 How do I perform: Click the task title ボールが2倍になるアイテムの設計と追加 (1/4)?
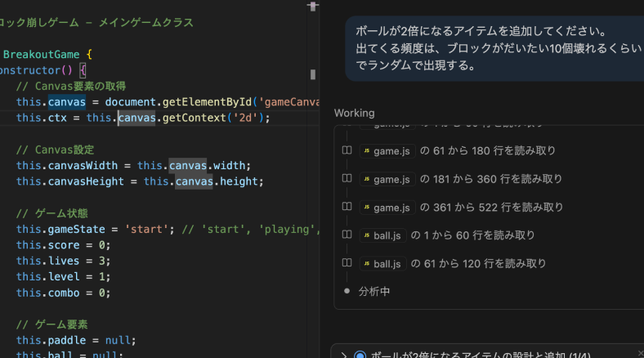pos(481,355)
